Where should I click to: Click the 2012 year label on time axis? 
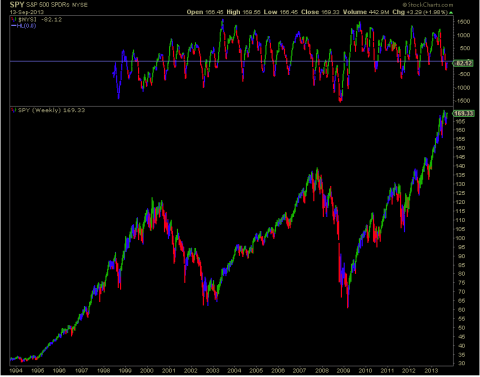[409, 371]
